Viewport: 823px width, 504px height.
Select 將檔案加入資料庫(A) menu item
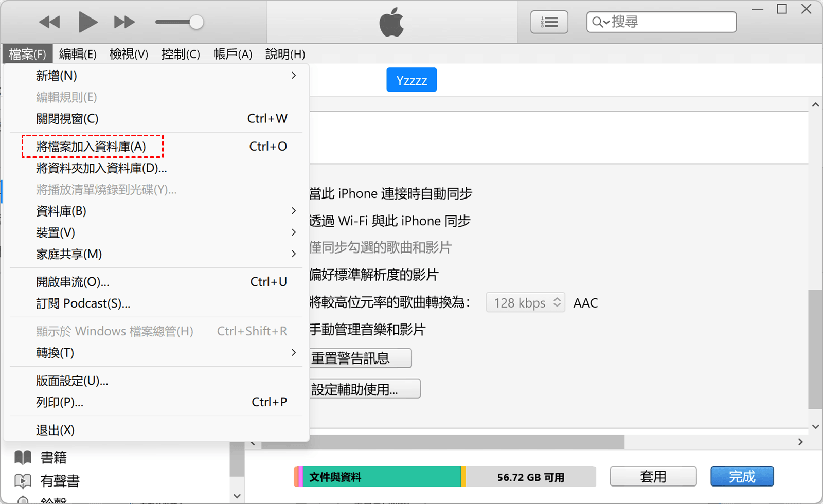(156, 147)
